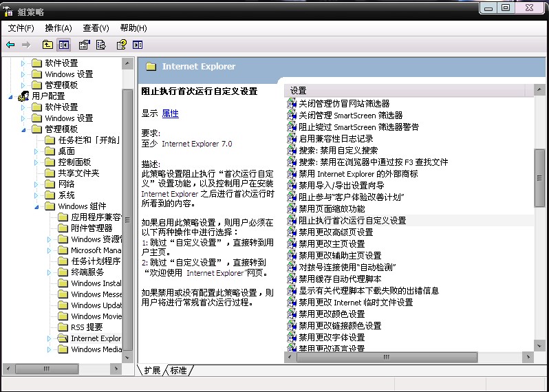Click the Up one level folder icon
This screenshot has width=549, height=392.
pyautogui.click(x=47, y=45)
